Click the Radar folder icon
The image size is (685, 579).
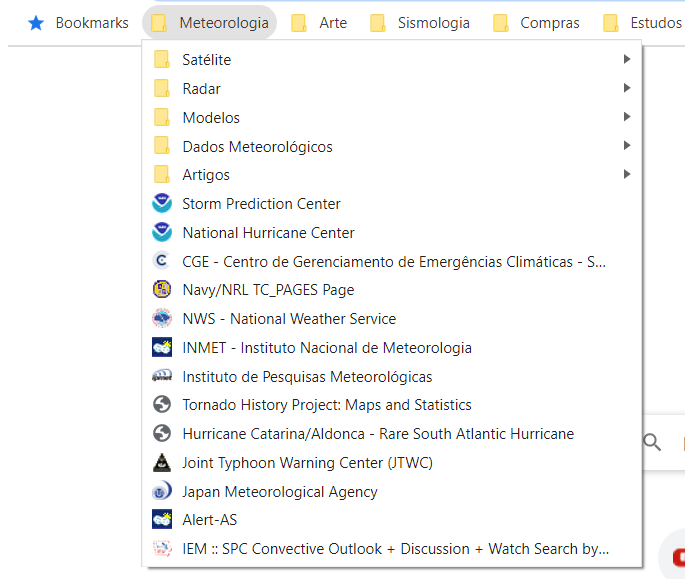pos(162,88)
